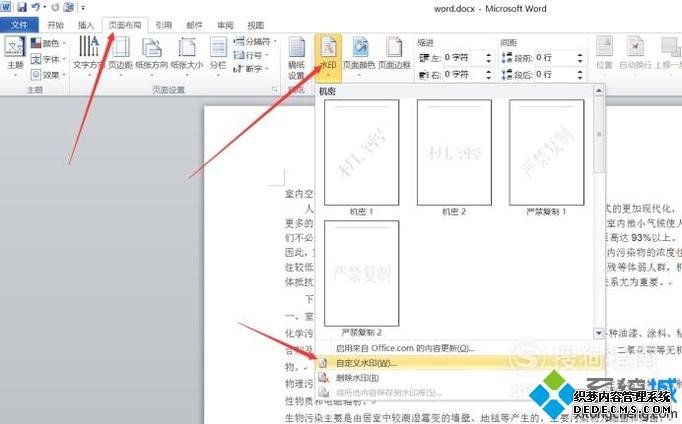Open the 页面设置 dialog launcher
This screenshot has height=424, width=682.
tap(275, 90)
